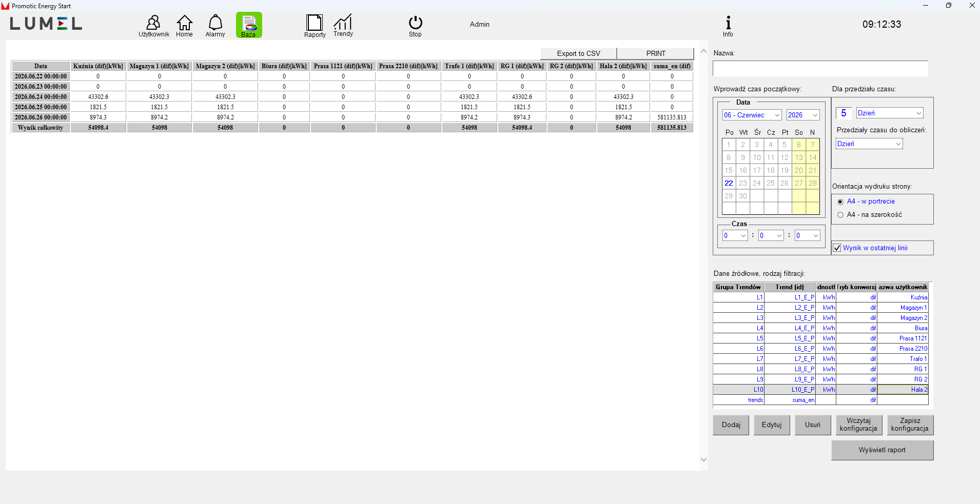The width and height of the screenshot is (980, 504).
Task: Select the L7 Trafo 1 source row
Action: pos(820,359)
